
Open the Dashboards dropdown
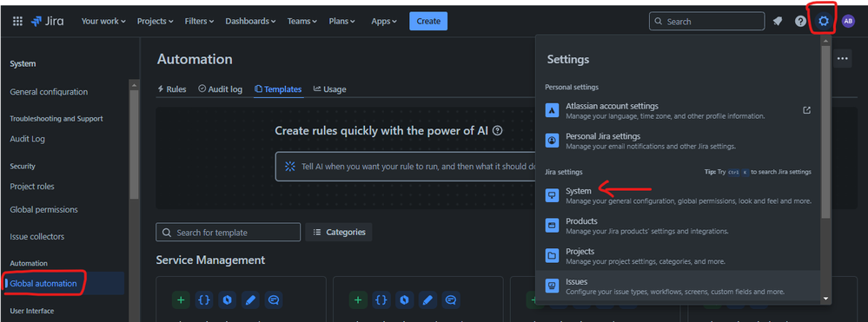(250, 21)
